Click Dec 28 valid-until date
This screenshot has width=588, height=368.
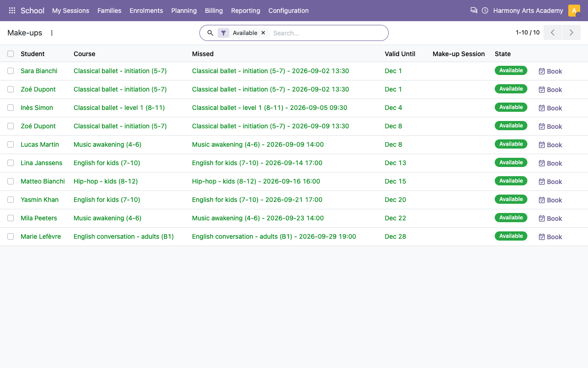pyautogui.click(x=396, y=236)
